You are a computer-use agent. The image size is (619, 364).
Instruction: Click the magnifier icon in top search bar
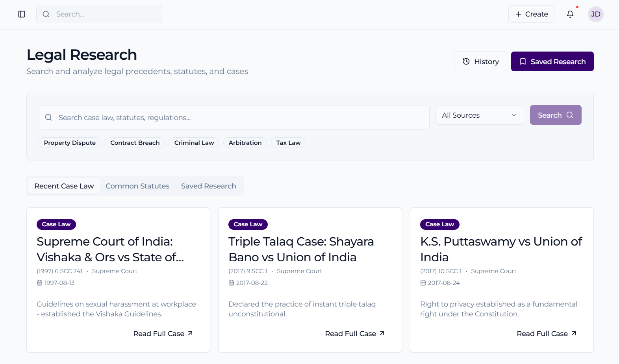pos(46,14)
